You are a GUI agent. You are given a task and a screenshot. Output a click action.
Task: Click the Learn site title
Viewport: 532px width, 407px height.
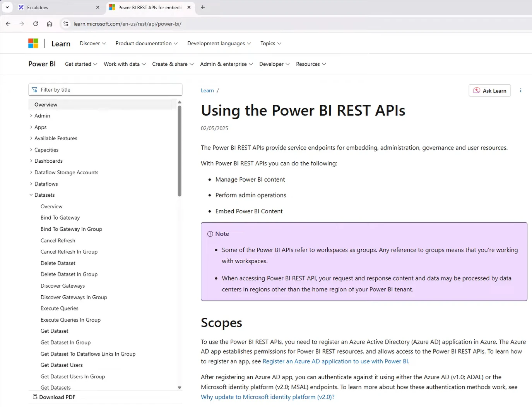coord(61,44)
